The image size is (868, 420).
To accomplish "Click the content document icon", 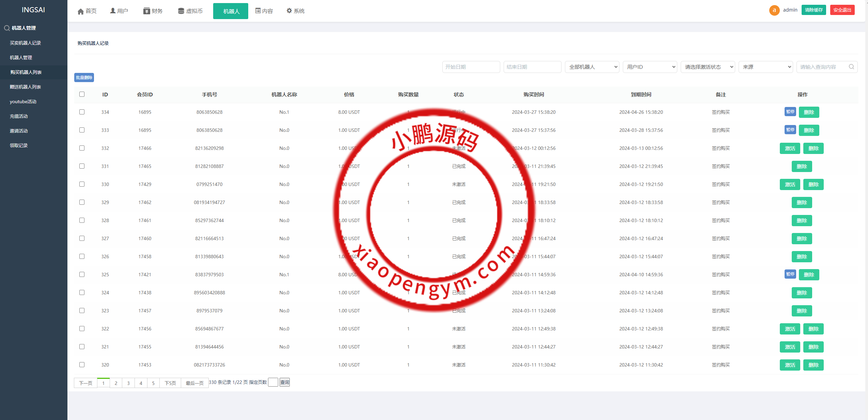I will point(258,11).
